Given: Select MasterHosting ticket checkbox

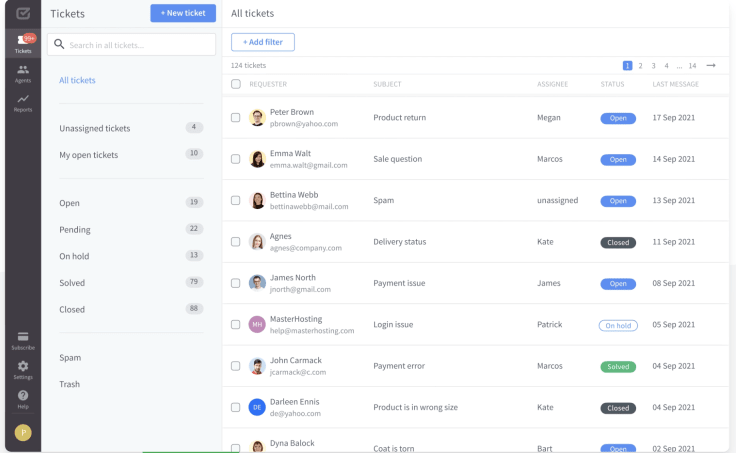Looking at the screenshot, I should point(236,324).
